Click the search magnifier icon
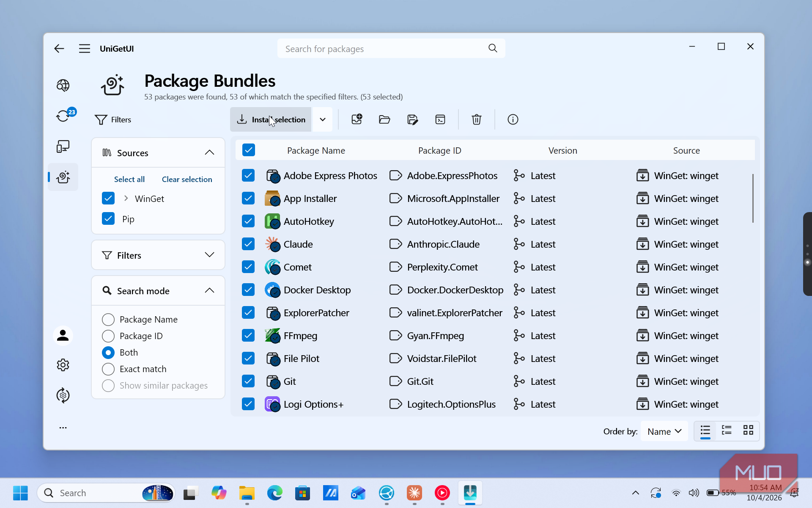The height and width of the screenshot is (508, 812). pos(493,48)
